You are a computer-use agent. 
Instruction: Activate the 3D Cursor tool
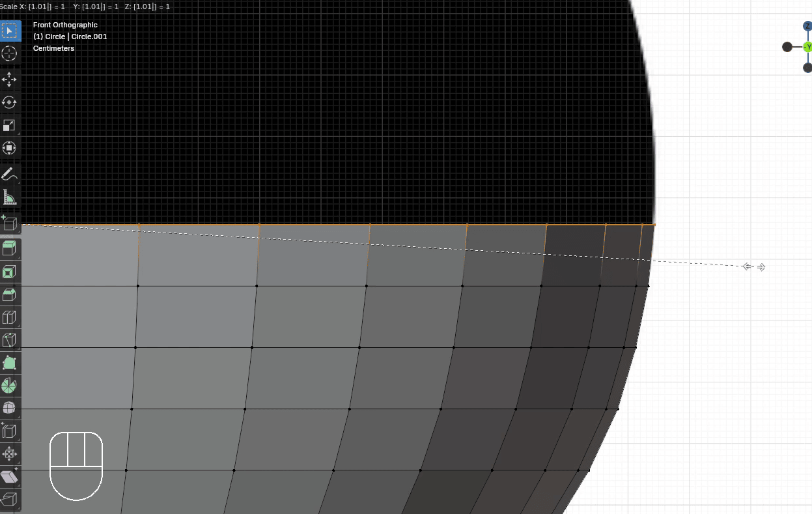coord(10,53)
